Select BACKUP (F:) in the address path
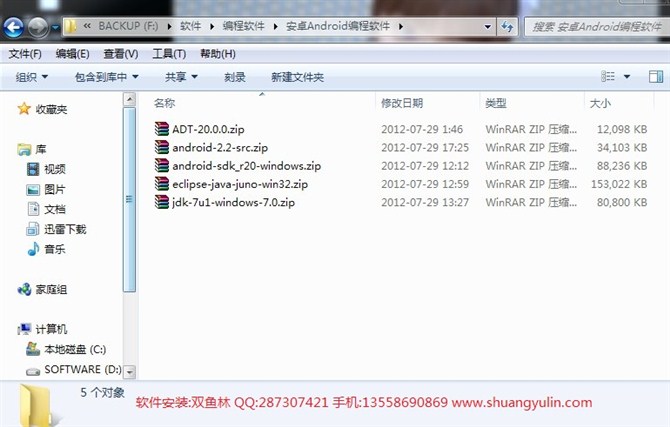670x427 pixels. point(128,27)
